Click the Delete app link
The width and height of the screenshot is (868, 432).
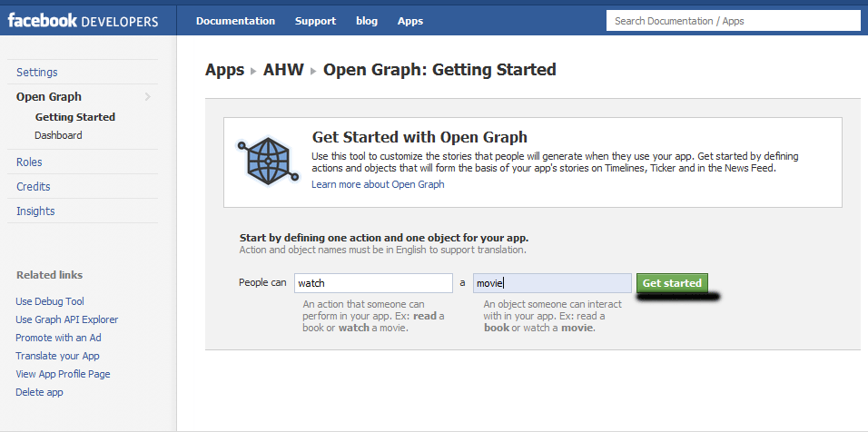tap(39, 393)
